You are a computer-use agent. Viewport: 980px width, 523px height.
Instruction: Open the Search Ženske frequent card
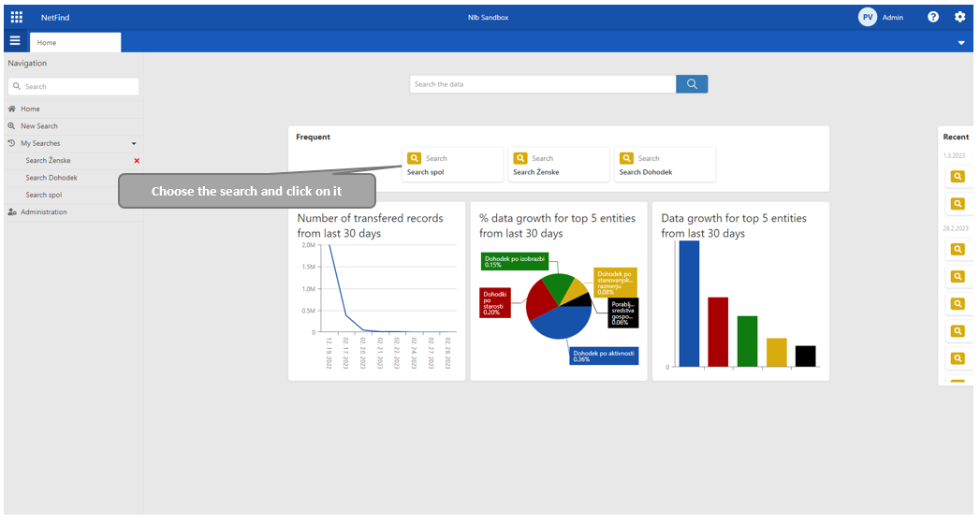[558, 165]
